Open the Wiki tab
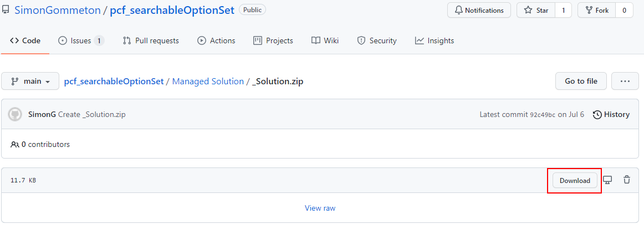Screen dimensions: 644x229 (x=325, y=40)
